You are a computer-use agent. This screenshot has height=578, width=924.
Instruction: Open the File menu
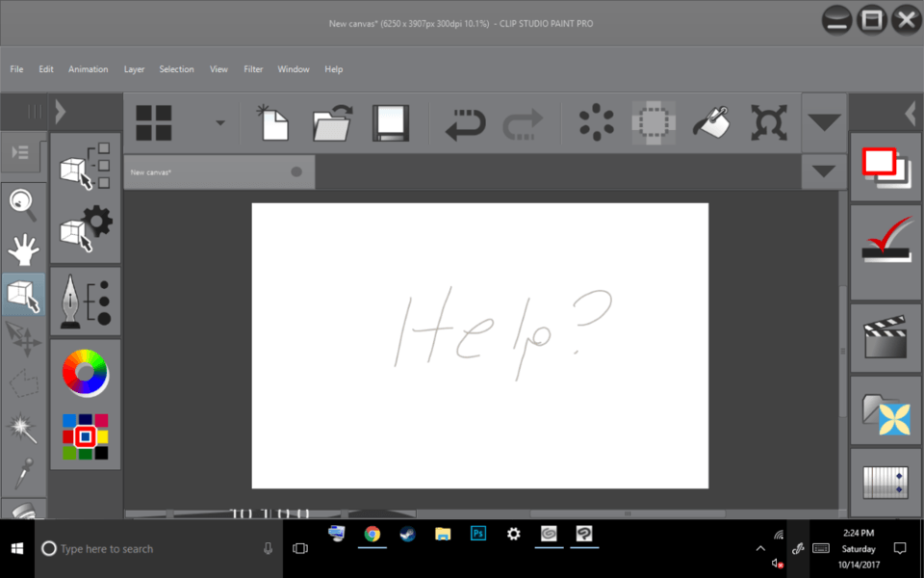[x=16, y=69]
